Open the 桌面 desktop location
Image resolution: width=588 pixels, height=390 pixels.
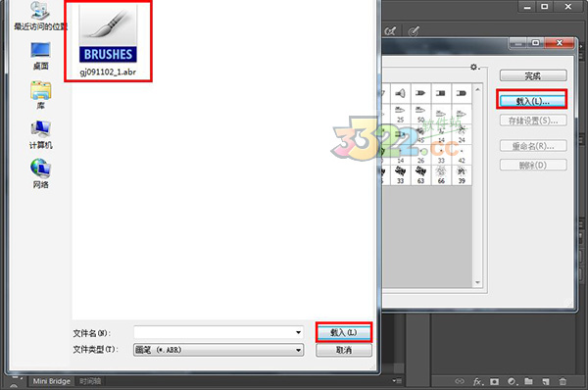pos(40,56)
